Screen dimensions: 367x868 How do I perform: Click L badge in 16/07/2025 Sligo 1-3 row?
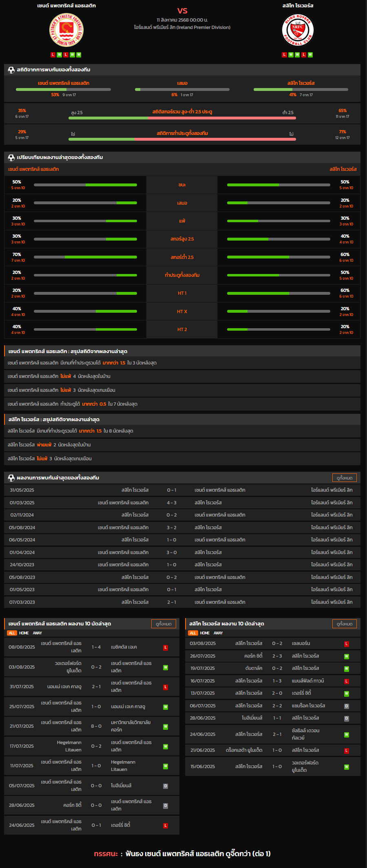[x=347, y=681]
